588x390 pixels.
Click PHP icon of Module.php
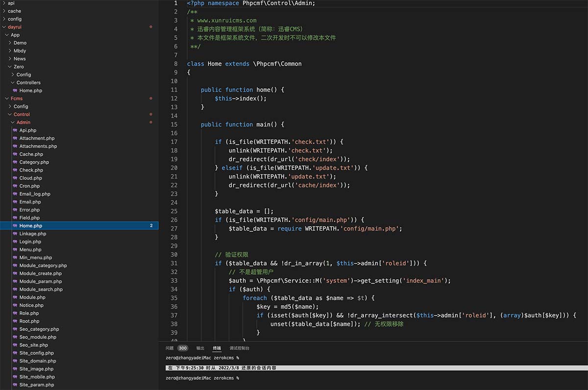(x=15, y=297)
